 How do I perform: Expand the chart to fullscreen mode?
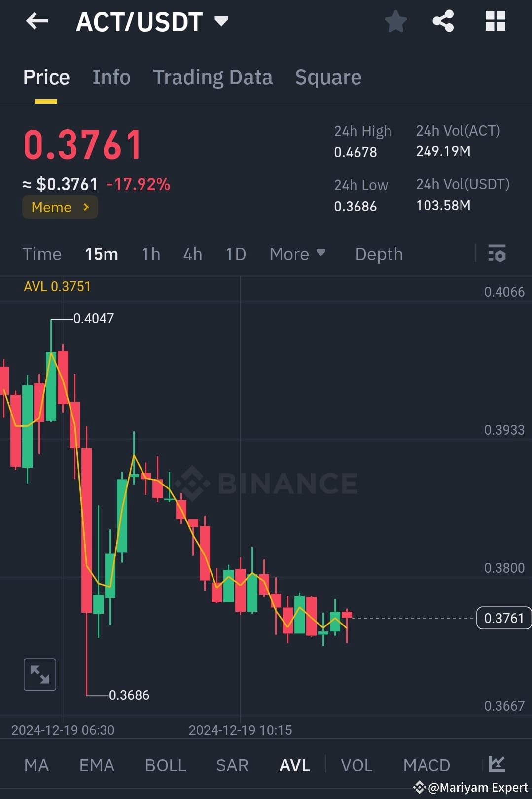(39, 674)
